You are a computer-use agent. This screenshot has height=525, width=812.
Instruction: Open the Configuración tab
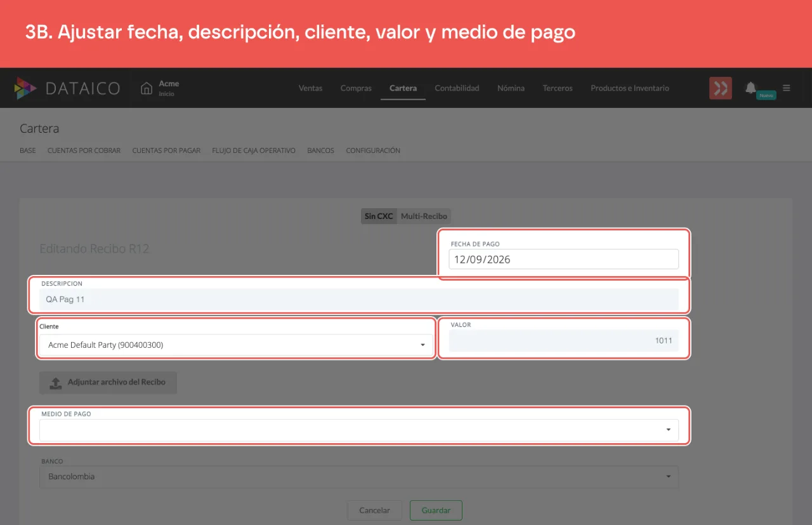[373, 150]
